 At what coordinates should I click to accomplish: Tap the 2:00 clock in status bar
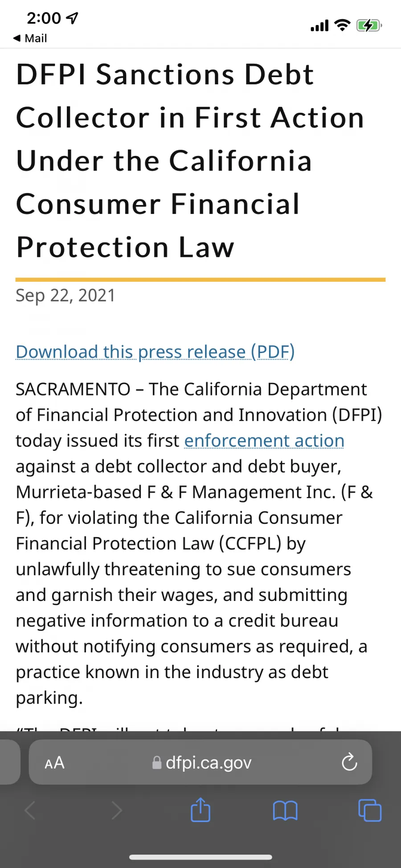point(44,18)
